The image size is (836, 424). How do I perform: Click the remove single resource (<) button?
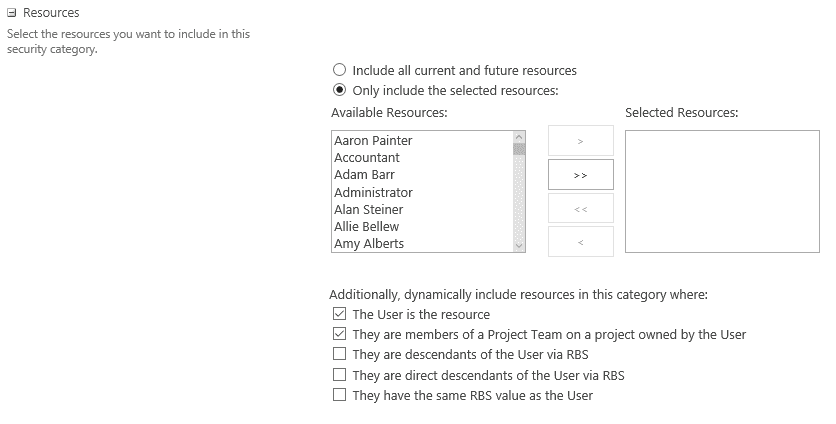[581, 242]
